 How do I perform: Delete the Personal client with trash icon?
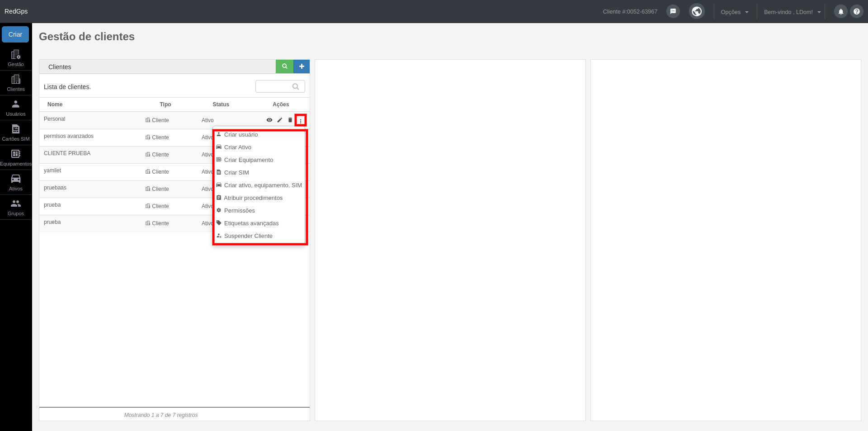(290, 120)
